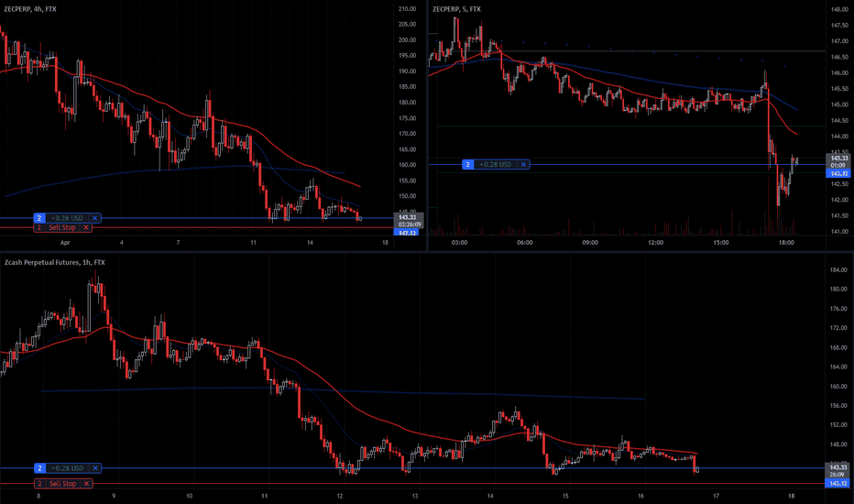This screenshot has height=504, width=854.
Task: Click the 143.33 current price label on 1h chart
Action: click(x=838, y=467)
